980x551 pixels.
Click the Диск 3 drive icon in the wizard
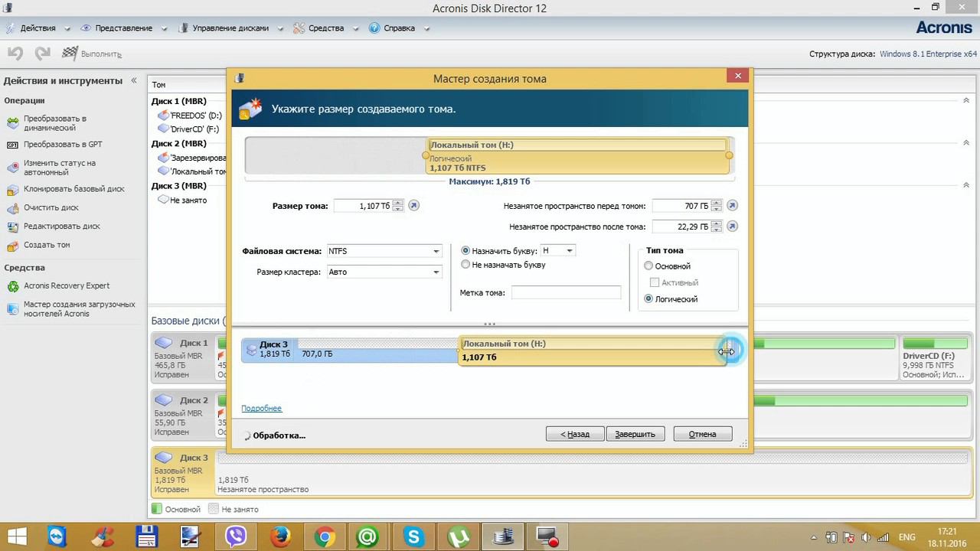pos(251,350)
